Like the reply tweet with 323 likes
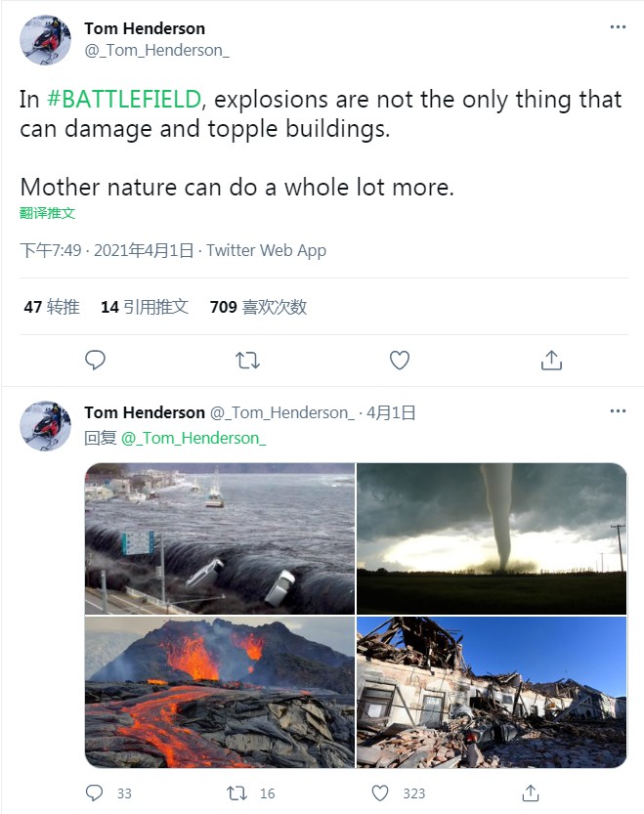Screen dimensions: 644x814 click(381, 793)
